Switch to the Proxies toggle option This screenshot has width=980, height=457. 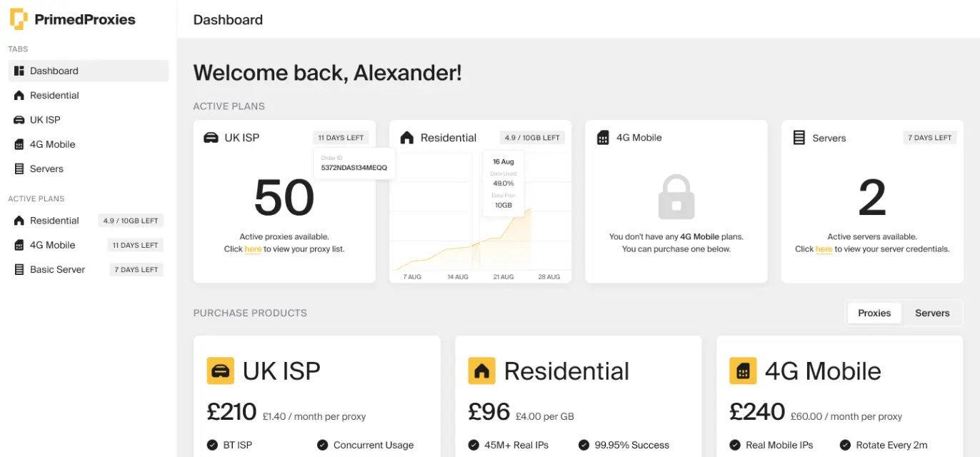[x=874, y=313]
